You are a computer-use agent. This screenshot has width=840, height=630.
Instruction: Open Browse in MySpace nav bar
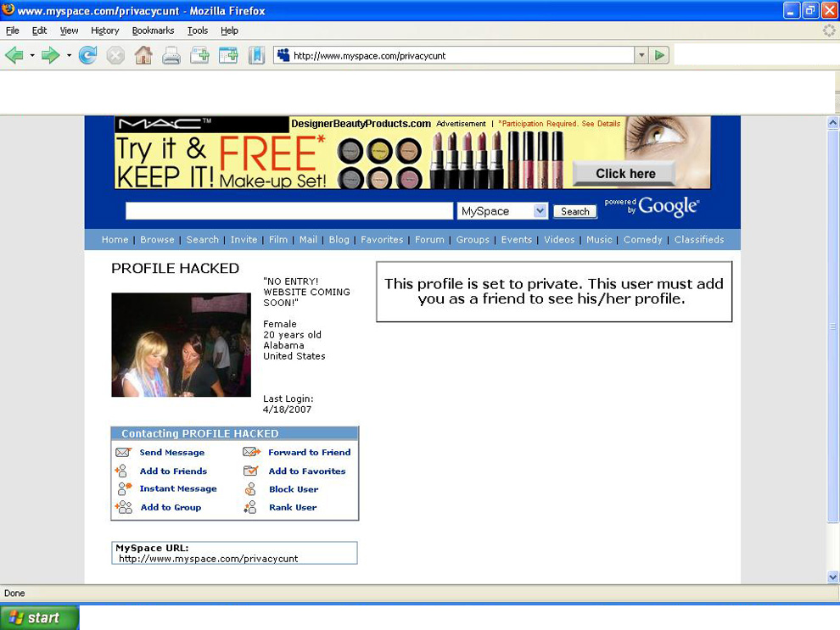[x=157, y=239]
